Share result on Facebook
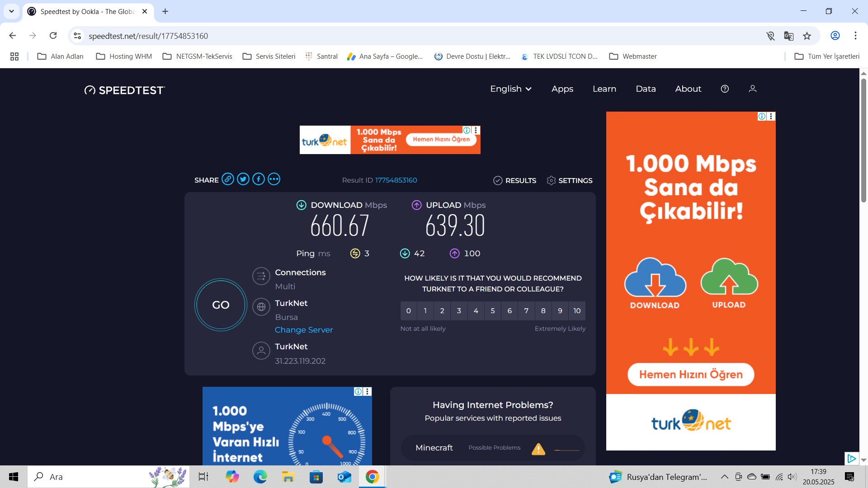This screenshot has height=488, width=868. coord(259,179)
